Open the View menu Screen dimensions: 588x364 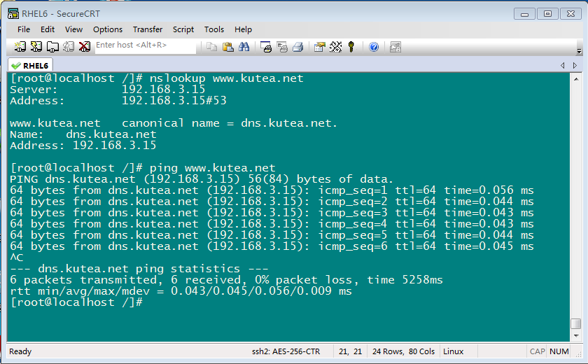pos(73,29)
